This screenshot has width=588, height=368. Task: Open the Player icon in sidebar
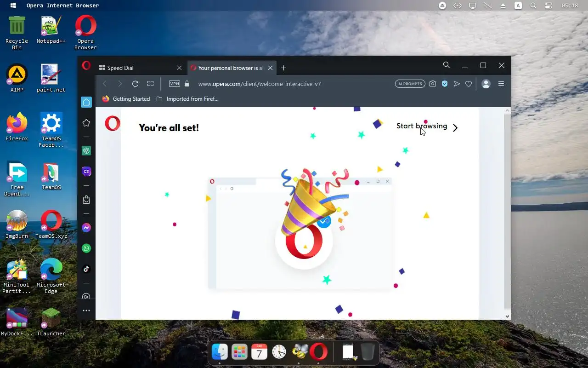pos(86,297)
